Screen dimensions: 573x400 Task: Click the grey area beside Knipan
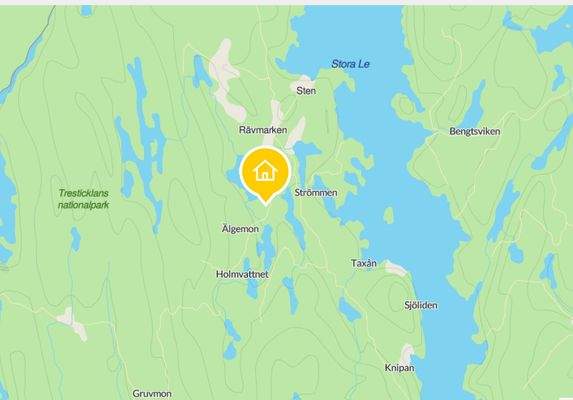click(x=406, y=353)
